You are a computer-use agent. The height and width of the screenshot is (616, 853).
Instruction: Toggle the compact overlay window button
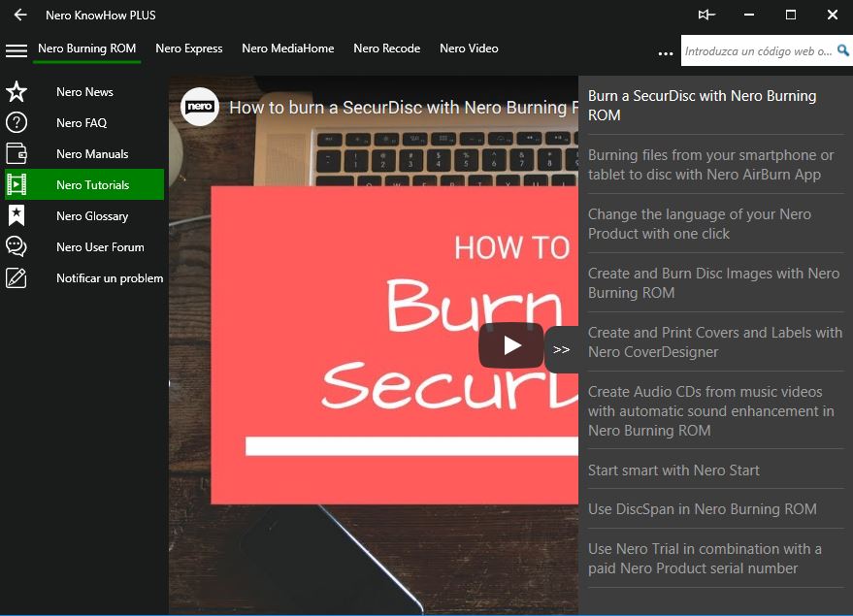706,15
